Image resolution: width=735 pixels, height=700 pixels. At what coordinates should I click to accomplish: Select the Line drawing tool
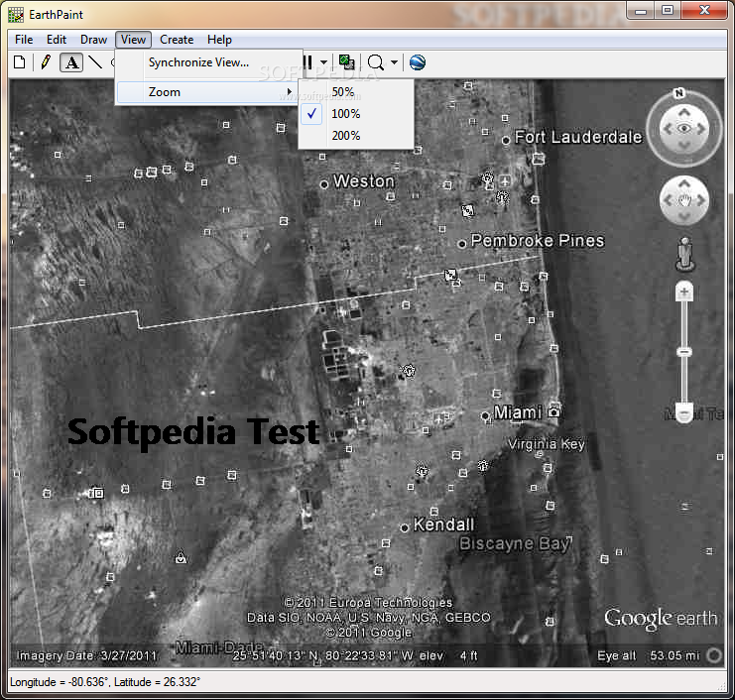click(x=95, y=62)
